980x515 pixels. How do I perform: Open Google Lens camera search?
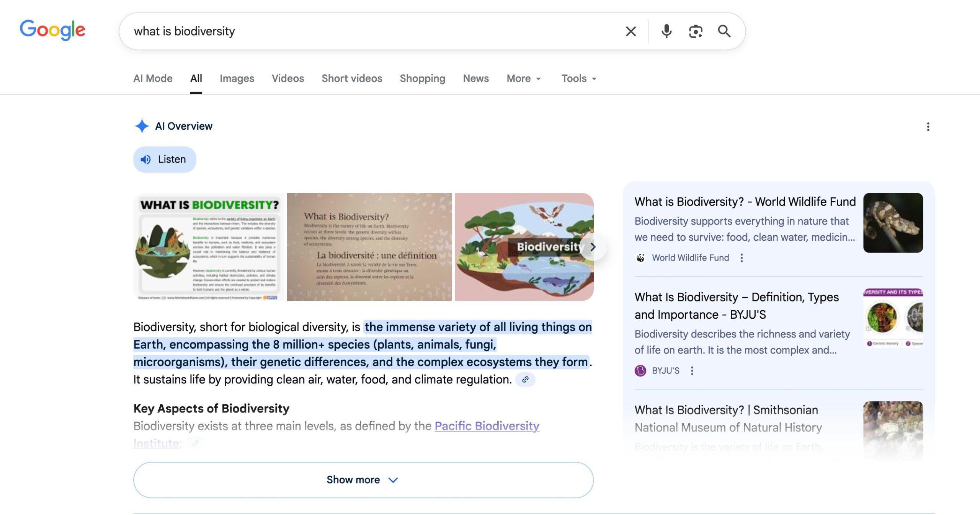[695, 31]
